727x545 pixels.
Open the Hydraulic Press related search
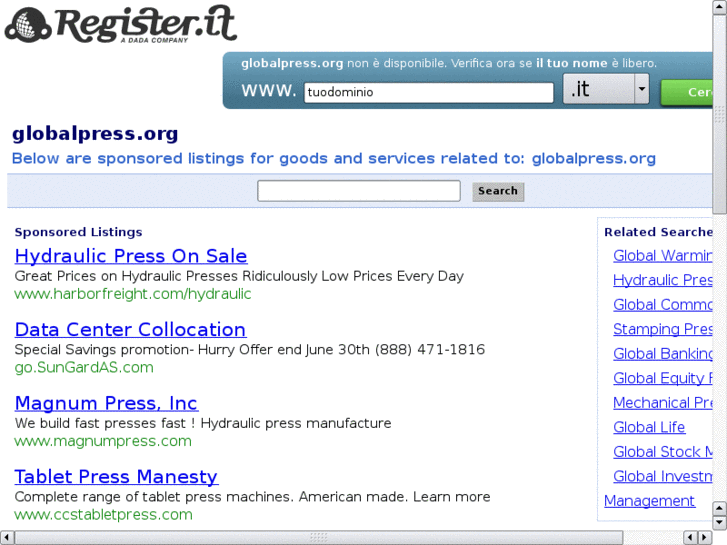pos(663,280)
